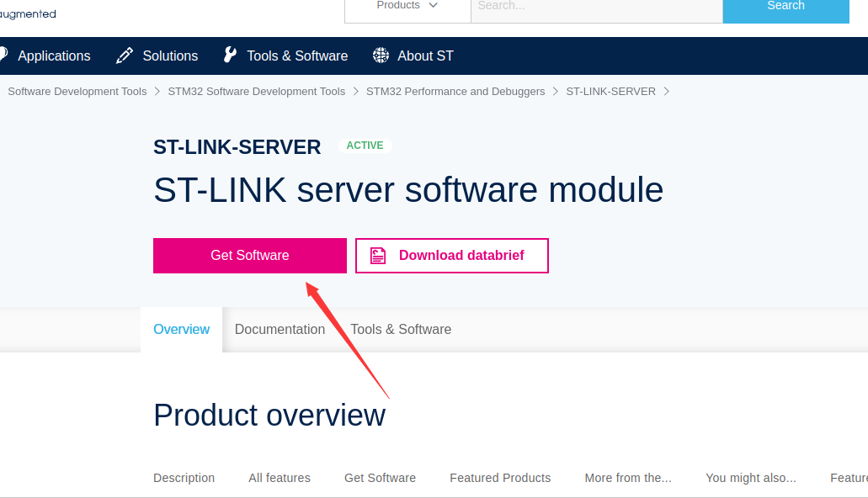Image resolution: width=868 pixels, height=498 pixels.
Task: Jump to You might also... section
Action: coord(751,478)
